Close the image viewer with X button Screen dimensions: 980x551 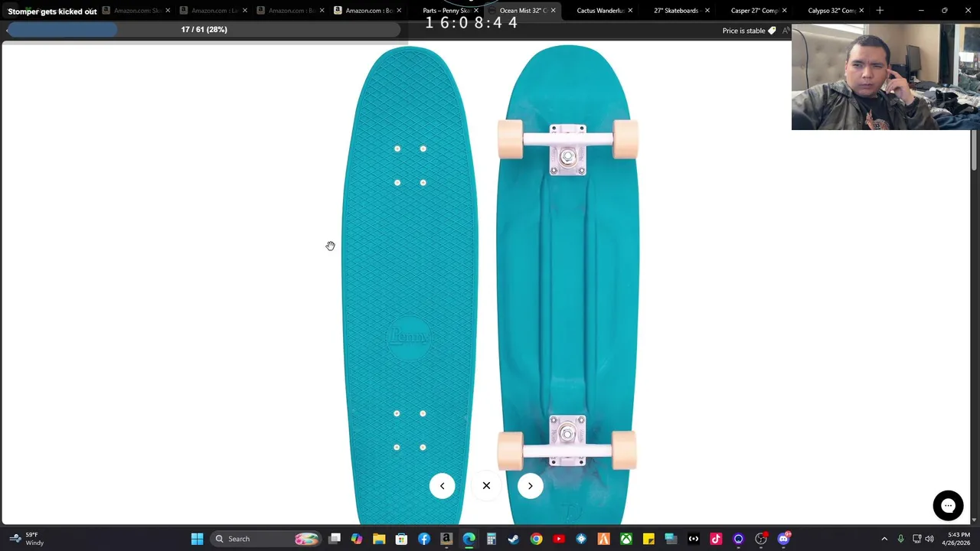(x=486, y=486)
